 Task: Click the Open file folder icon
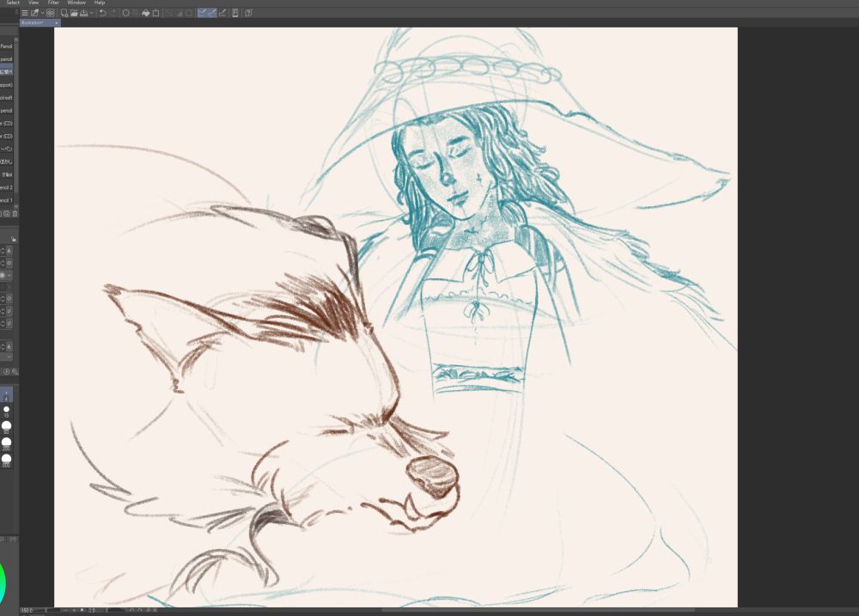pos(74,13)
